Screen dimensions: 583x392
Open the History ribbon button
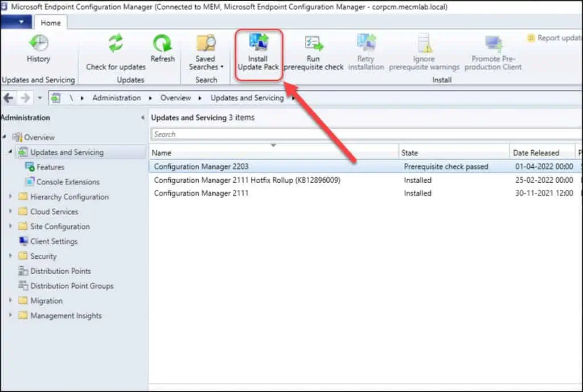38,48
